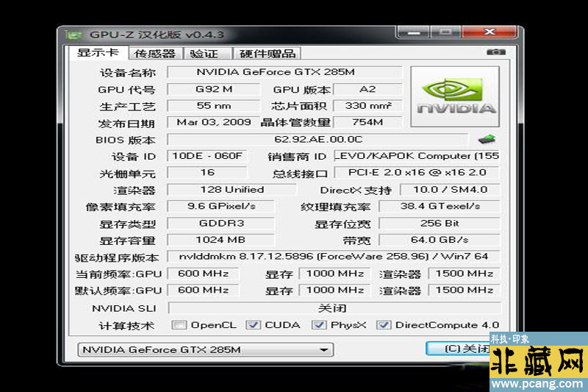The image size is (588, 392).
Task: Click the 当前频率 渲染器 1500 MHz value
Action: click(465, 274)
